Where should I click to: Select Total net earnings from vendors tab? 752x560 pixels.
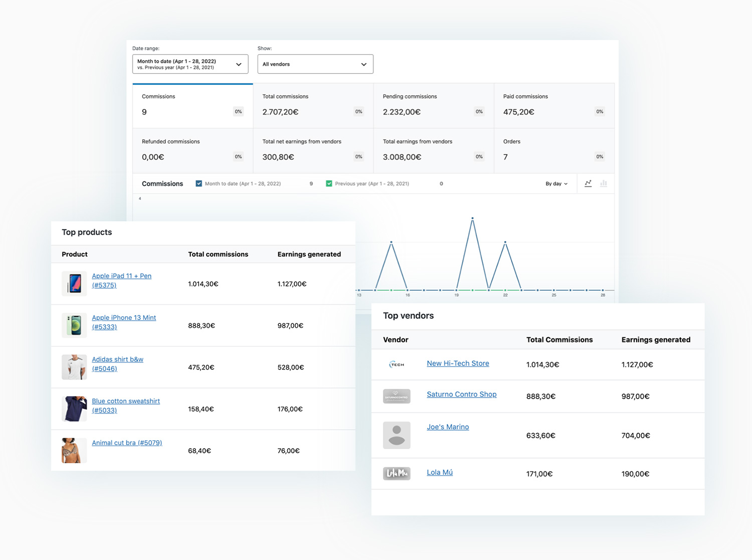pos(313,151)
